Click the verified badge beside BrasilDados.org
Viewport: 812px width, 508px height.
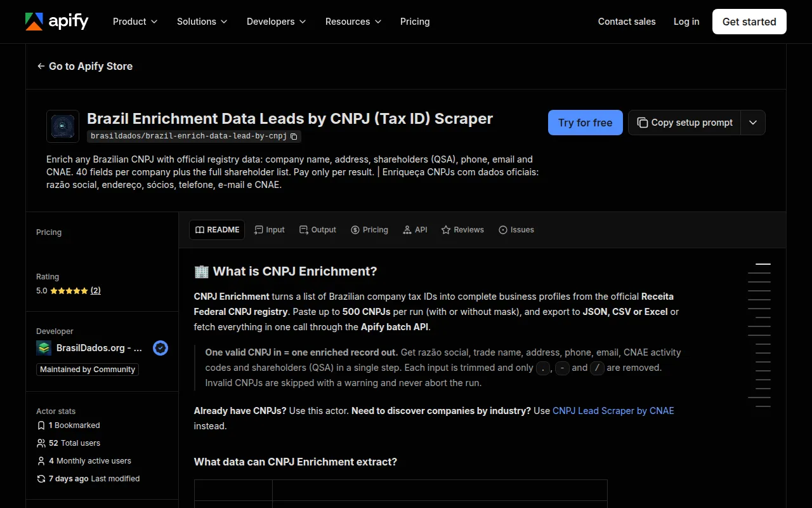[160, 348]
